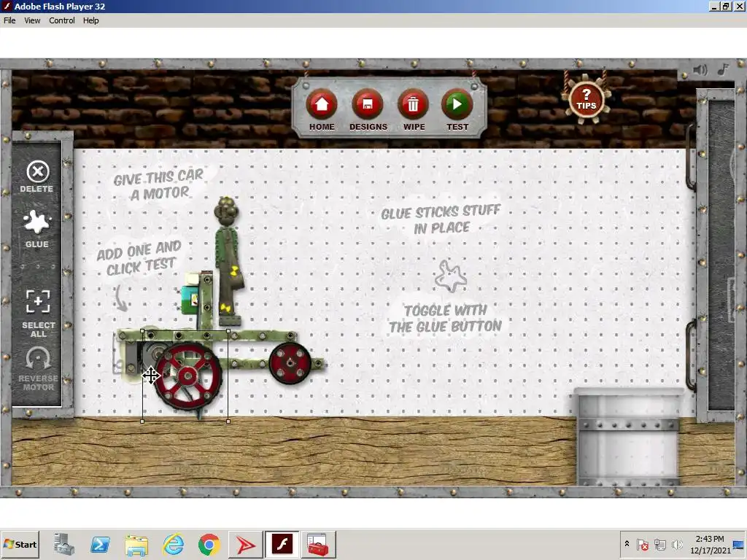Open the TIPS gear help sign
Image resolution: width=747 pixels, height=560 pixels.
pyautogui.click(x=587, y=99)
